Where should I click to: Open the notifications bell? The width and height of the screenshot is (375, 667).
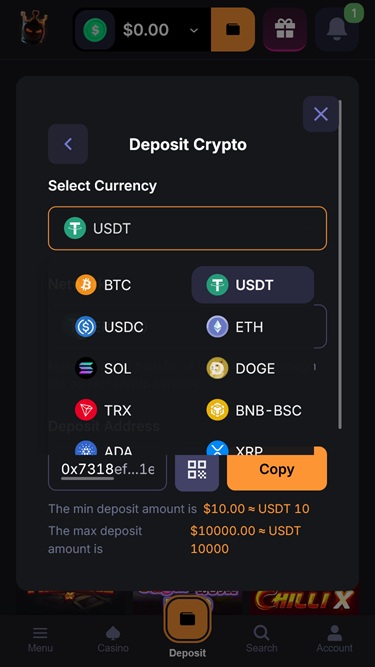coord(337,29)
